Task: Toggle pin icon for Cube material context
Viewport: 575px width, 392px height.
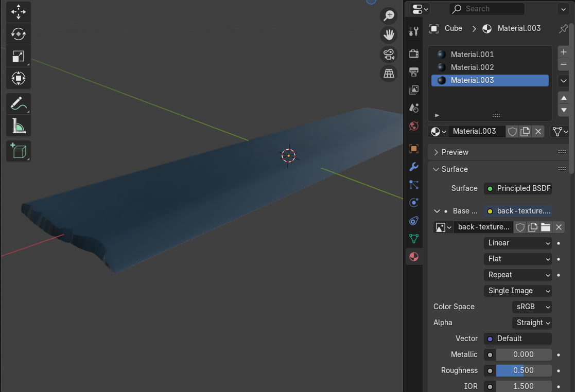Action: (x=563, y=29)
